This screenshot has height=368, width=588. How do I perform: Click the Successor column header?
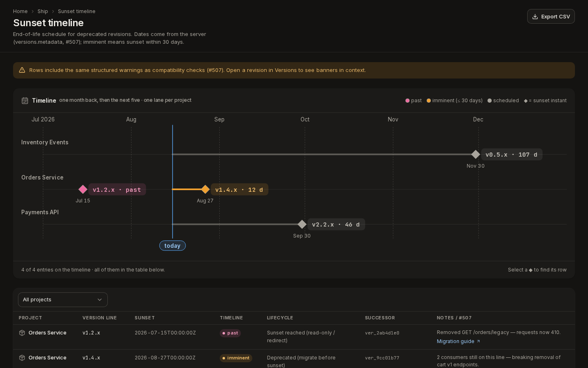[x=380, y=318]
